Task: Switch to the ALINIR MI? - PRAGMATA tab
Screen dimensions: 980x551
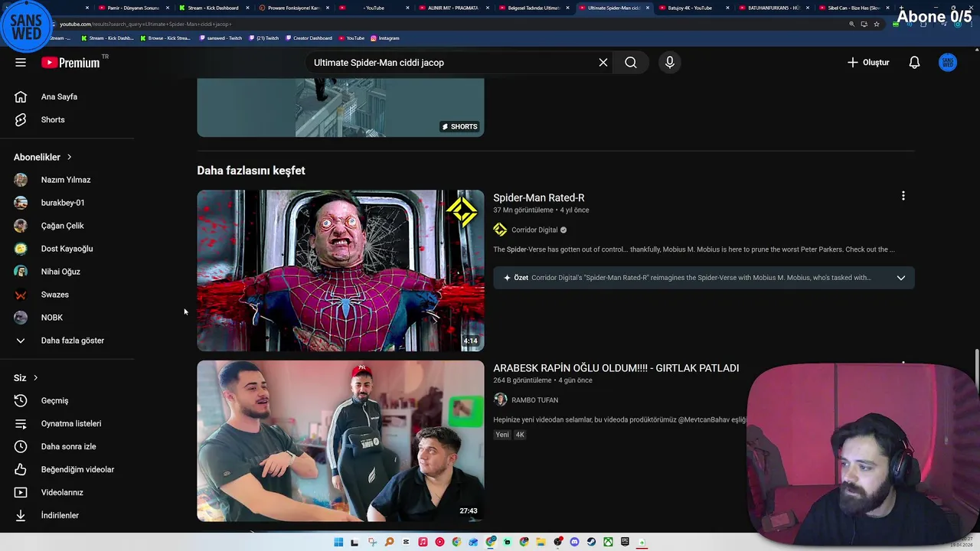Action: [452, 8]
